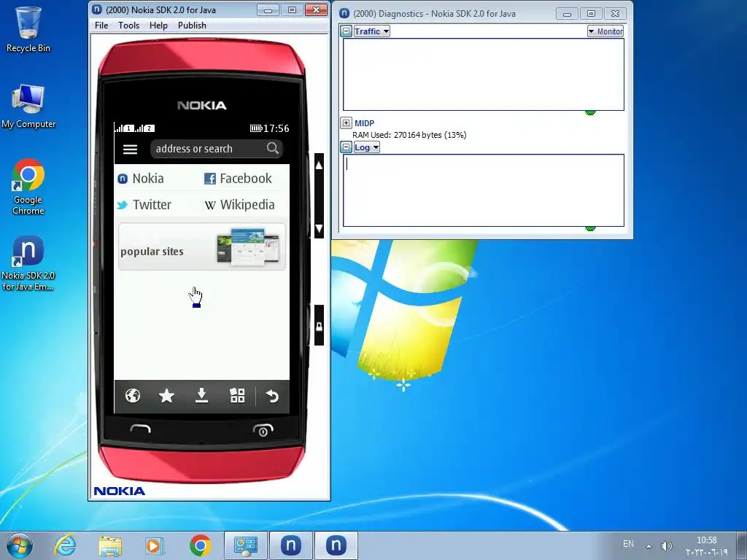Image resolution: width=747 pixels, height=560 pixels.
Task: Open Windows Explorer from taskbar
Action: 110,545
